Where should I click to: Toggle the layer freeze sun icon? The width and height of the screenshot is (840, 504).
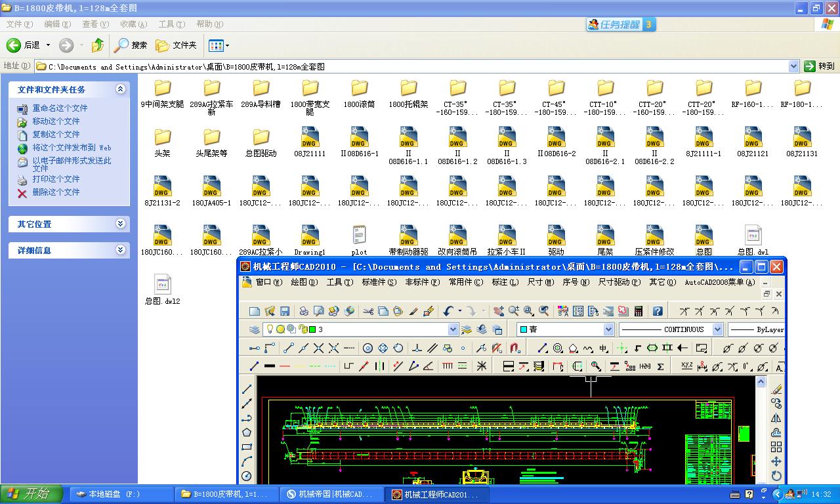pyautogui.click(x=280, y=329)
